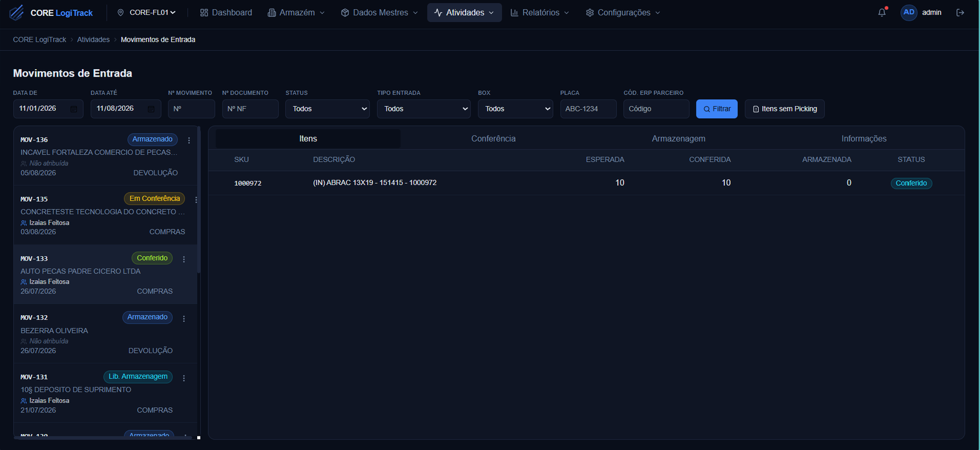Open kebab menu for MOV-132
980x450 pixels.
click(184, 319)
